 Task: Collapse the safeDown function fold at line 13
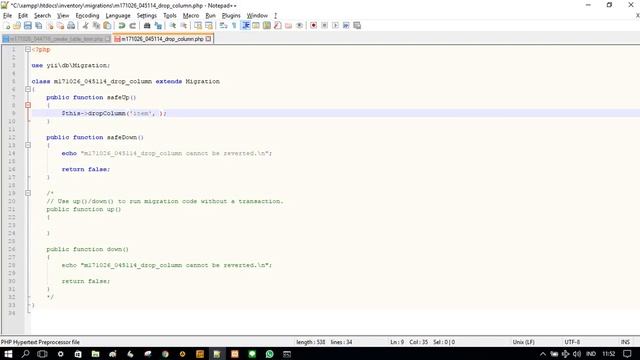pyautogui.click(x=28, y=145)
